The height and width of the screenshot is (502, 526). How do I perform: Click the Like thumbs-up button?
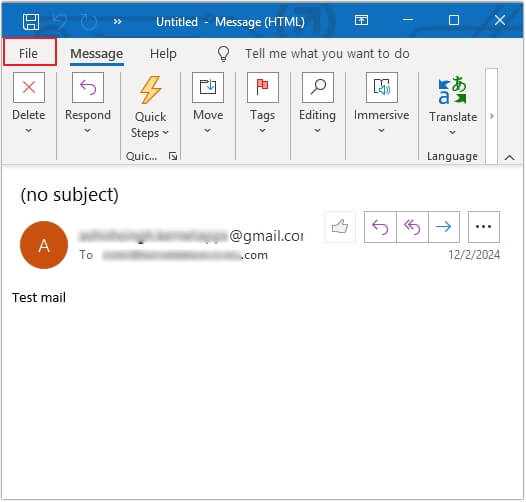tap(340, 227)
